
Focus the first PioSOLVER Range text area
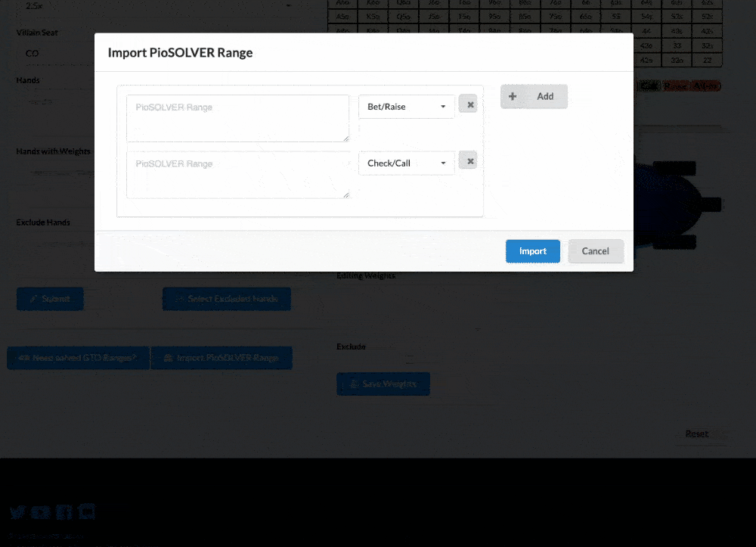click(237, 118)
